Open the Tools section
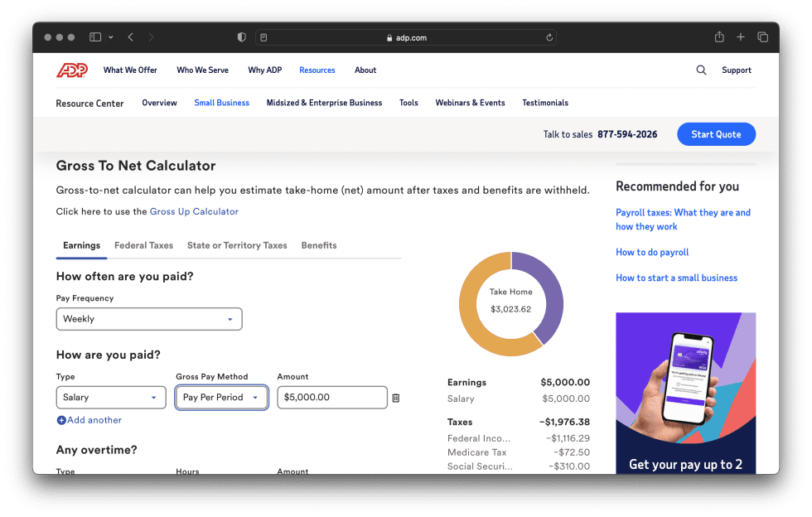 pos(408,103)
